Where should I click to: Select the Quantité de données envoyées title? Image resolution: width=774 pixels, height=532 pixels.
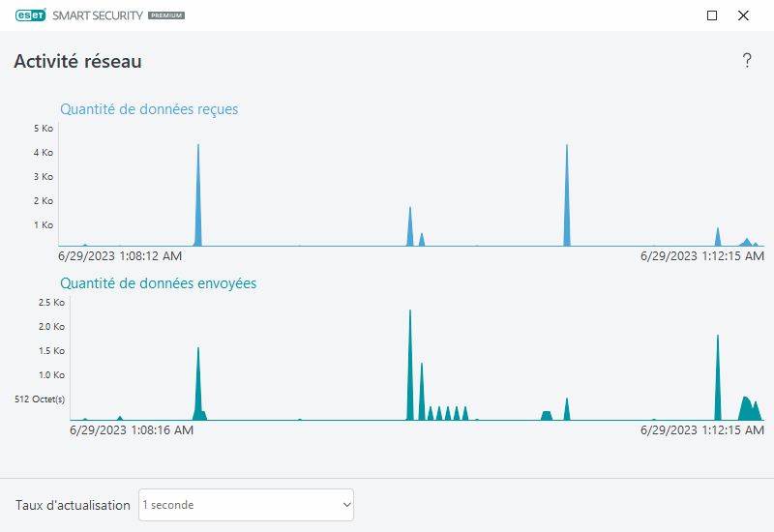(x=158, y=283)
